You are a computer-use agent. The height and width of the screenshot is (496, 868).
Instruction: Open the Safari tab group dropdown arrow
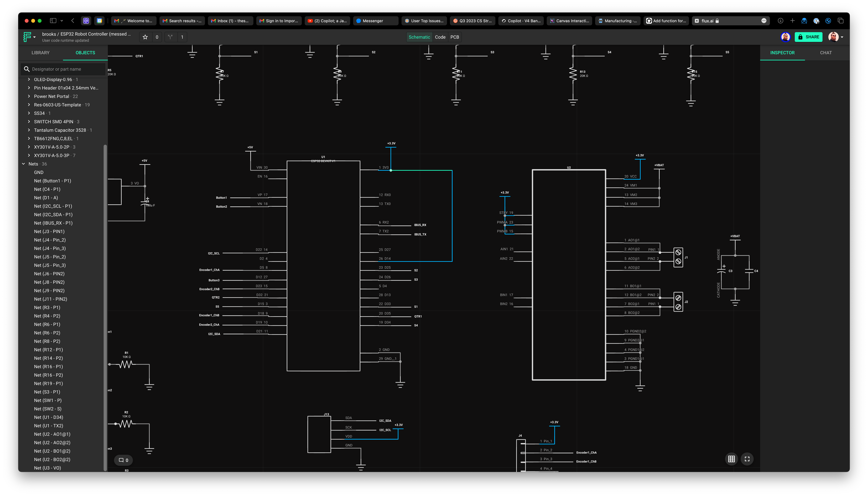(x=62, y=21)
